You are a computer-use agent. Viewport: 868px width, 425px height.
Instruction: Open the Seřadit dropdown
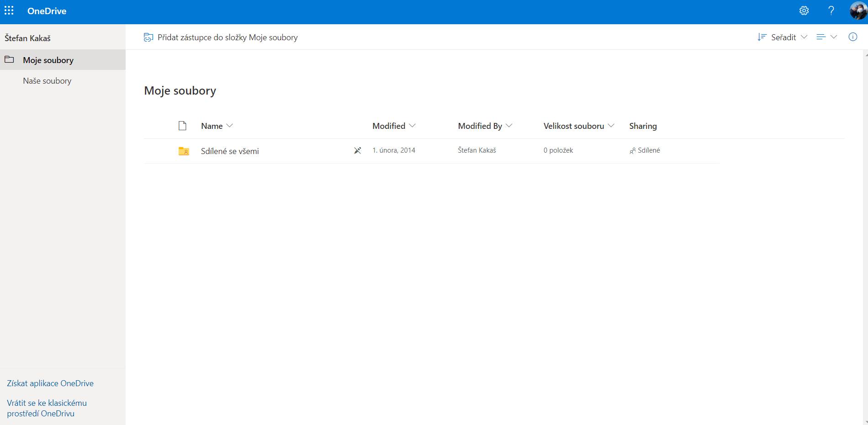click(783, 37)
